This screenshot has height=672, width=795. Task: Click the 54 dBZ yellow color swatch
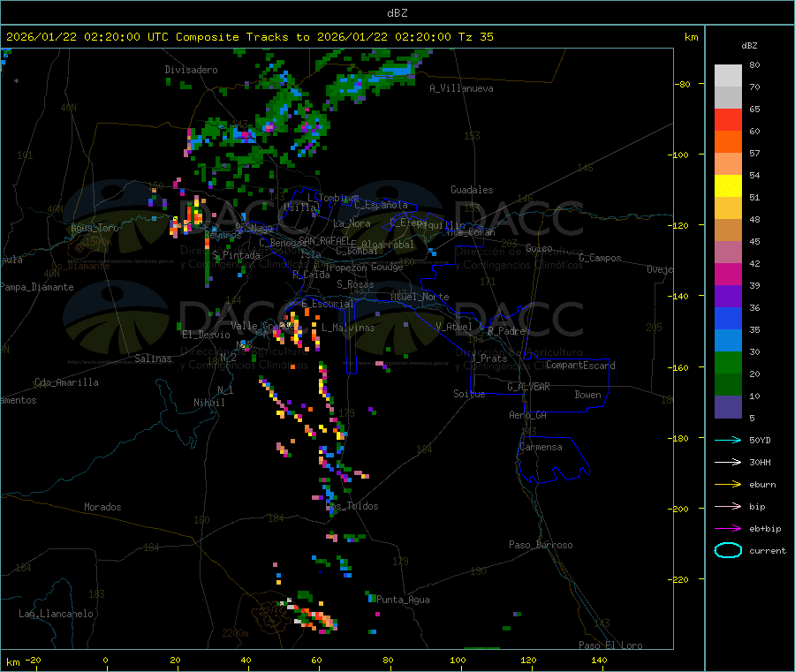pyautogui.click(x=728, y=186)
